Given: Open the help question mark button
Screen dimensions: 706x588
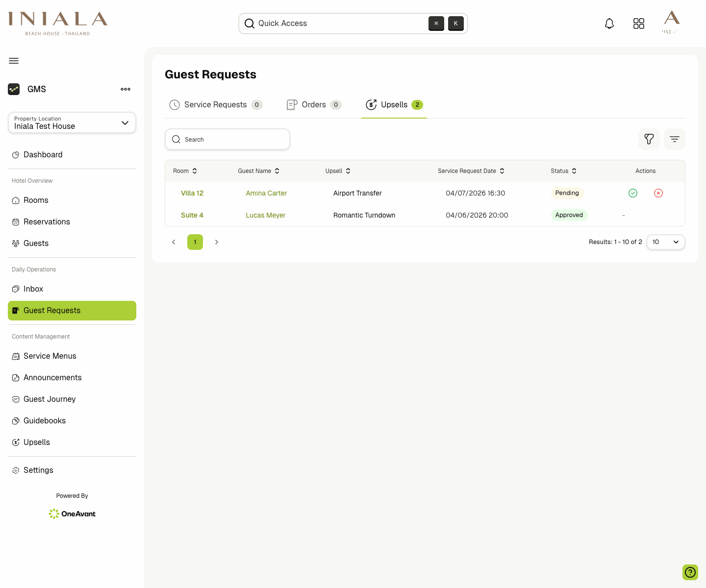Looking at the screenshot, I should tap(690, 572).
